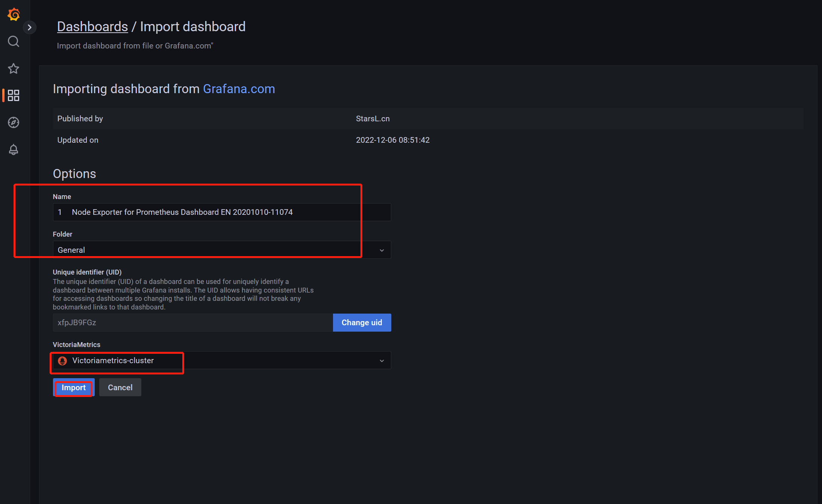Click the subtitle Import dashboard from file or Grafana.com
The width and height of the screenshot is (822, 504).
(135, 46)
